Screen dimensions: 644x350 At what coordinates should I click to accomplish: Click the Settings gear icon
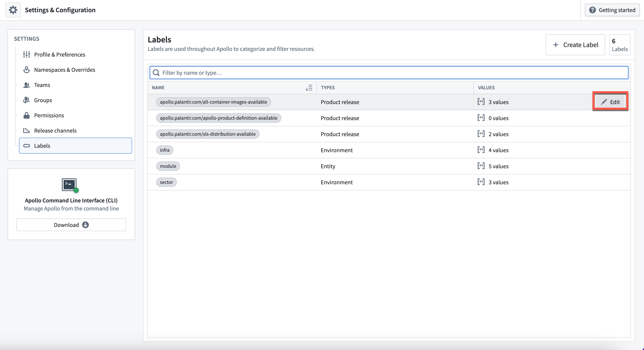pos(12,10)
